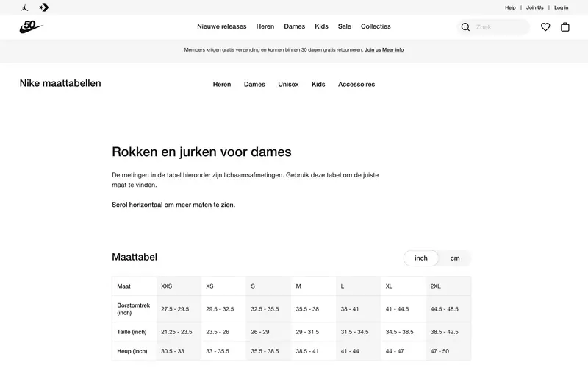Open the main Heren navigation menu
This screenshot has height=368, width=588.
pyautogui.click(x=265, y=26)
